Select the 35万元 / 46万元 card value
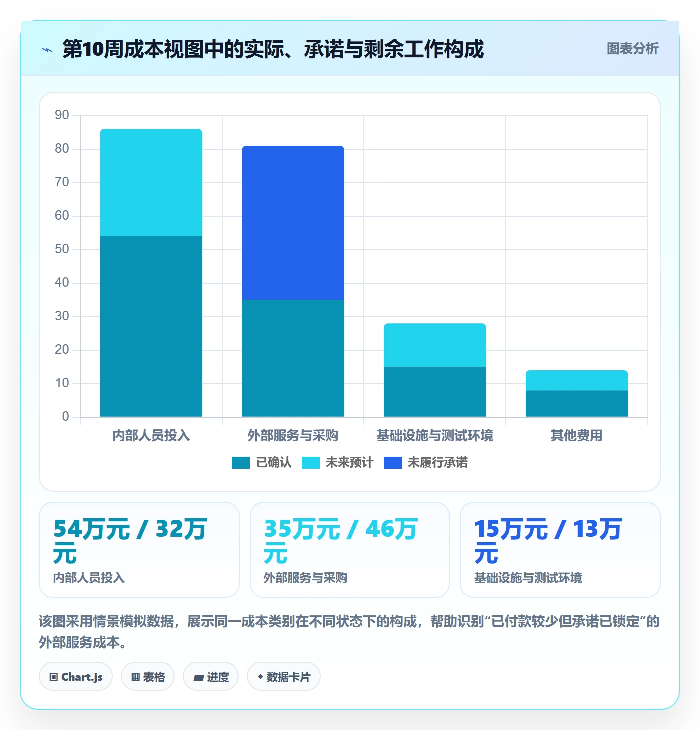 (341, 541)
